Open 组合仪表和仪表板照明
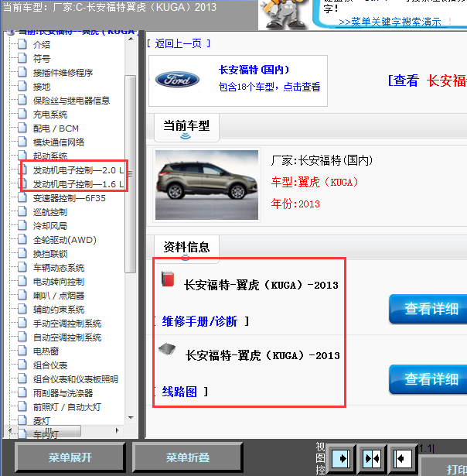The image size is (467, 476). (x=76, y=380)
